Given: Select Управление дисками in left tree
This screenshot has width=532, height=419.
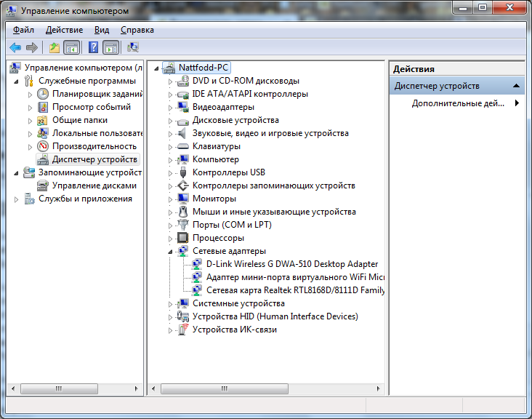Looking at the screenshot, I should [94, 185].
